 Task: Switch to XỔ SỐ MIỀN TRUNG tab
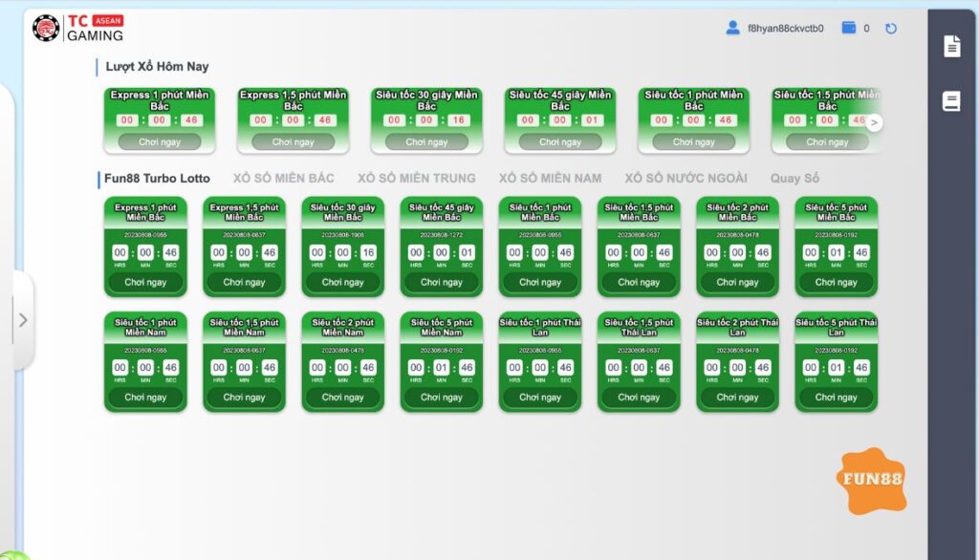417,179
